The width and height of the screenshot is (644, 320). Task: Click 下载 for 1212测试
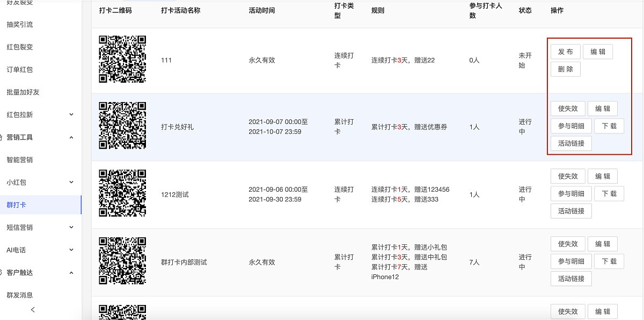coord(609,194)
